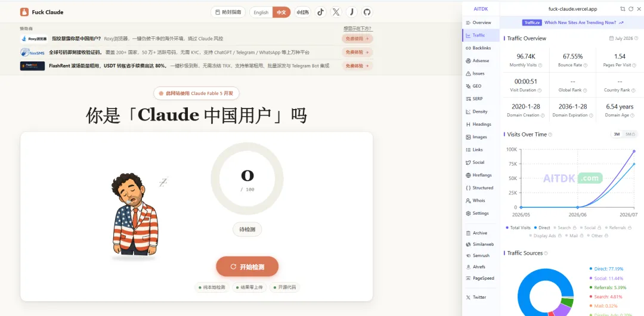Open PageSpeed link in AITDK sidebar
644x316 pixels.
click(481, 278)
